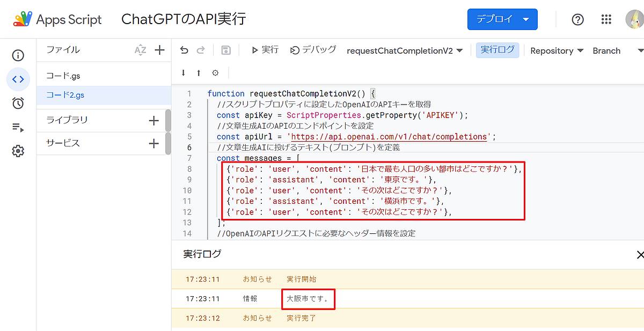Click the up arrow push icon
The height and width of the screenshot is (331, 644).
pos(199,72)
